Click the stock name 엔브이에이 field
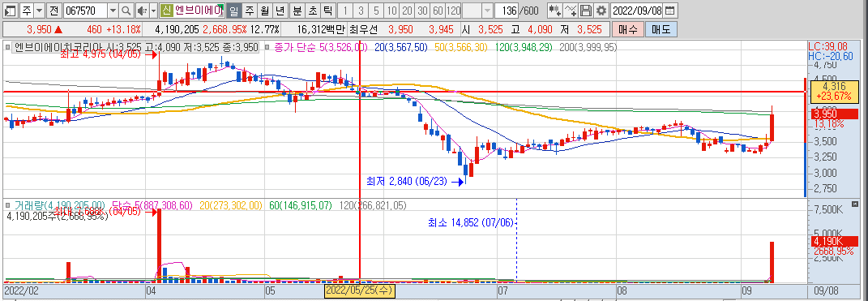 click(x=199, y=10)
